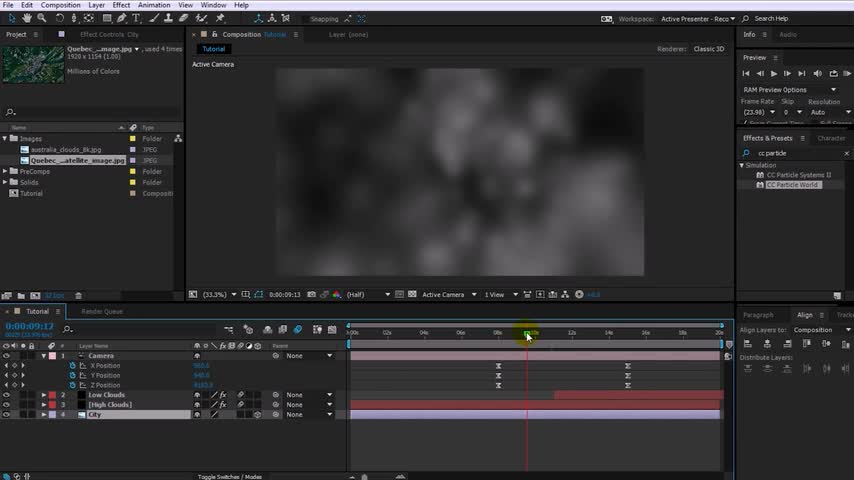Collapse the Camera layer properties
Screen dimensions: 854x480
(44, 356)
